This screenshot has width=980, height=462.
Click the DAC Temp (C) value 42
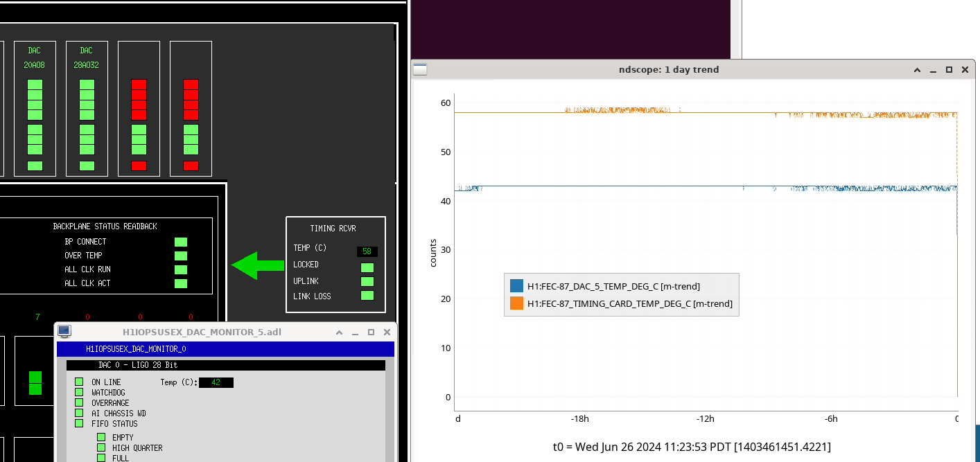click(x=216, y=382)
